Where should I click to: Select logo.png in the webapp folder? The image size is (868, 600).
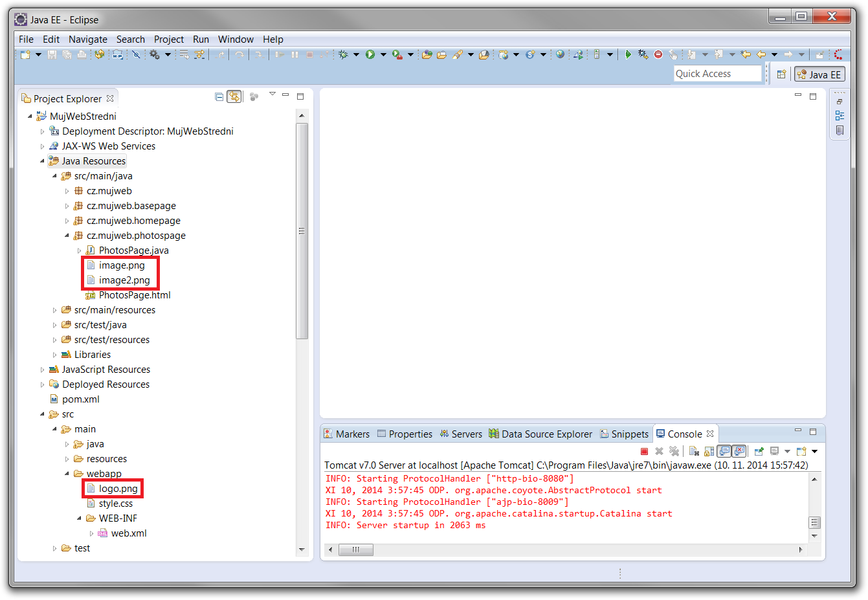tap(118, 489)
